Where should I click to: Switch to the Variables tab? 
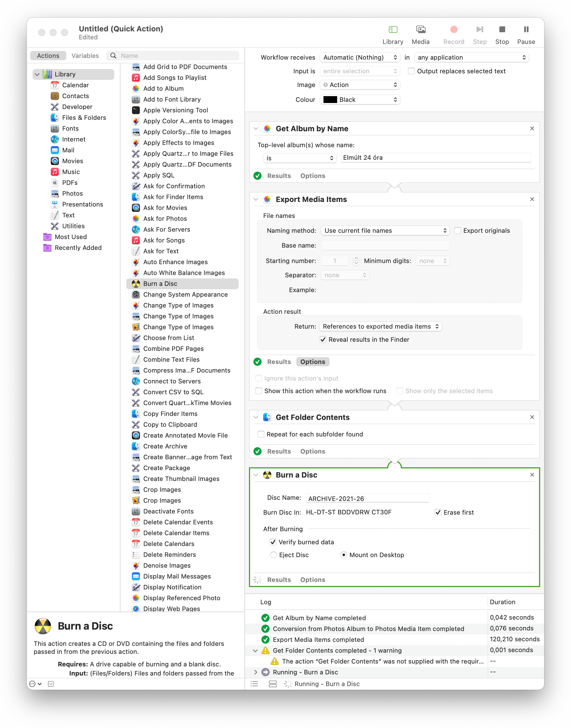click(x=85, y=56)
